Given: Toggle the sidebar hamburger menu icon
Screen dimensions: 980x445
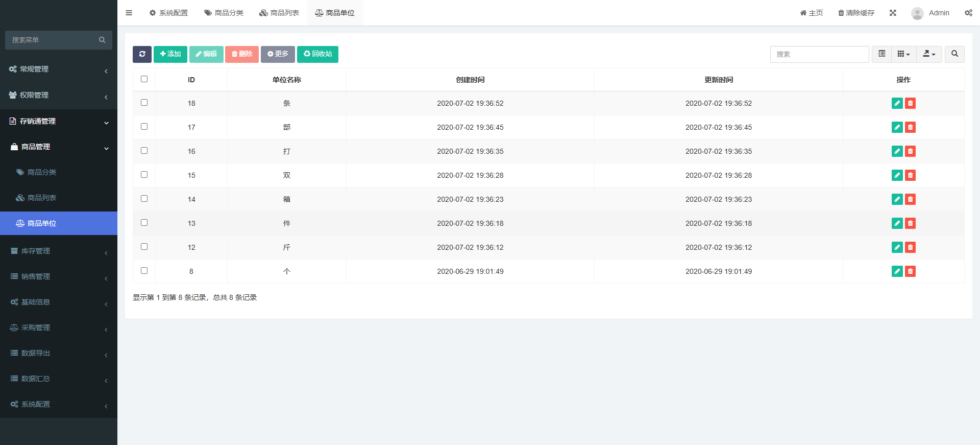Looking at the screenshot, I should pos(129,13).
